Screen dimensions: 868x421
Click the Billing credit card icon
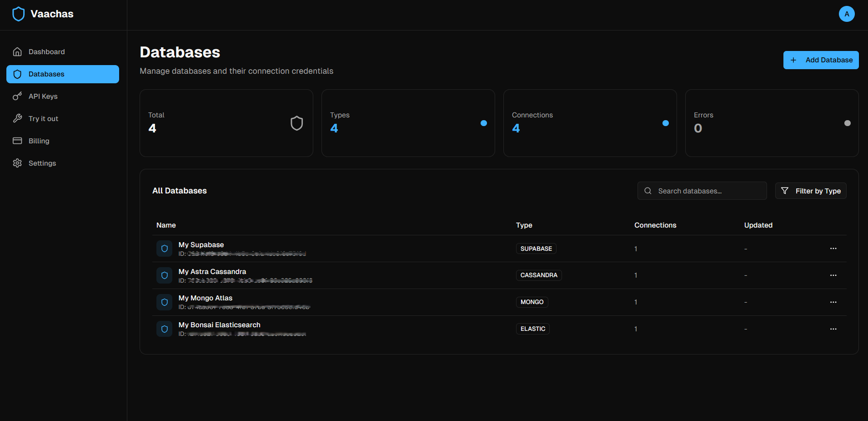pyautogui.click(x=17, y=141)
